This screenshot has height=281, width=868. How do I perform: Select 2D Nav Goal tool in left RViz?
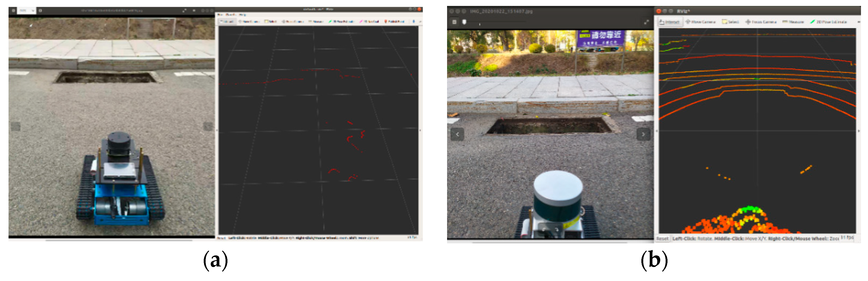369,22
